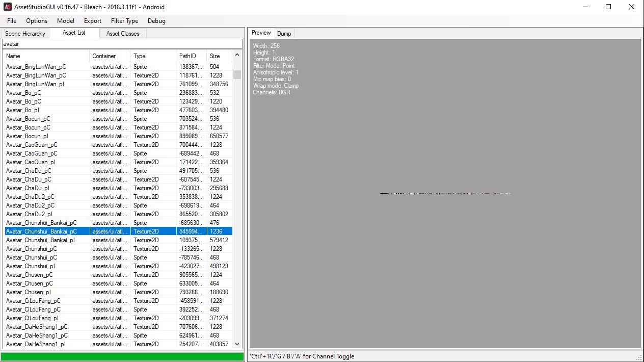Open the Debug menu

tap(156, 21)
